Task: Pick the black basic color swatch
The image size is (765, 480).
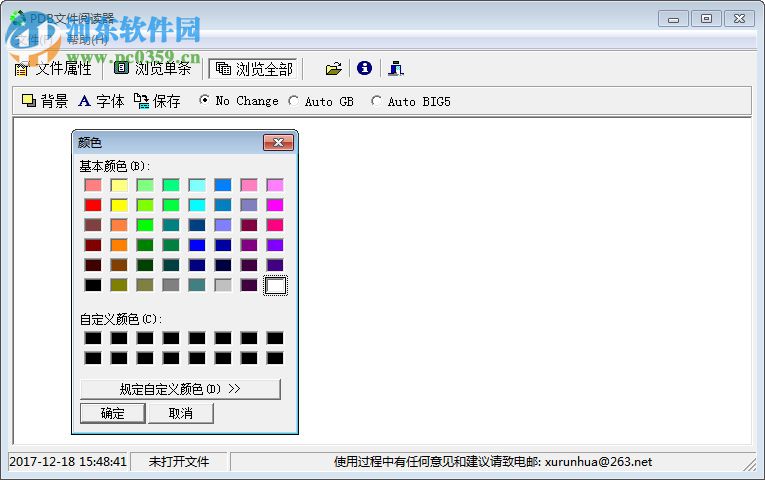Action: click(x=93, y=285)
